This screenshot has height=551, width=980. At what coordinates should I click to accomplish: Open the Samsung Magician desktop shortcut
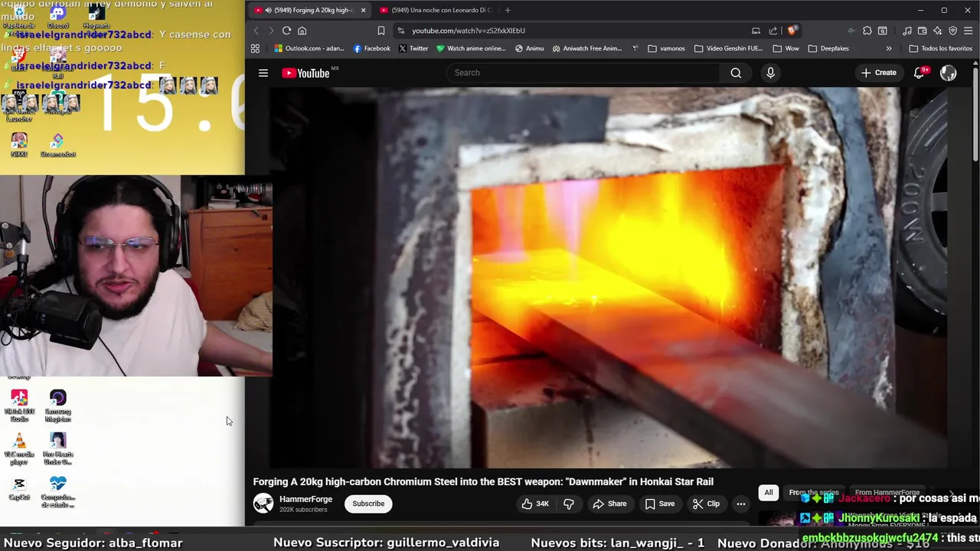click(58, 406)
